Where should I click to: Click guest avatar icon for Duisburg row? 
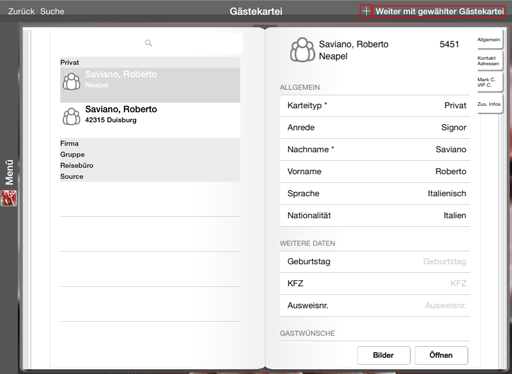point(71,116)
